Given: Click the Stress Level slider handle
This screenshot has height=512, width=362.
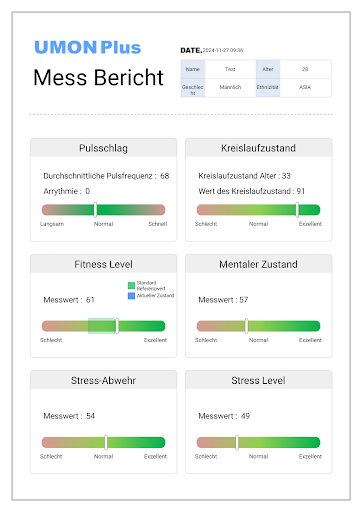Looking at the screenshot, I should [237, 442].
